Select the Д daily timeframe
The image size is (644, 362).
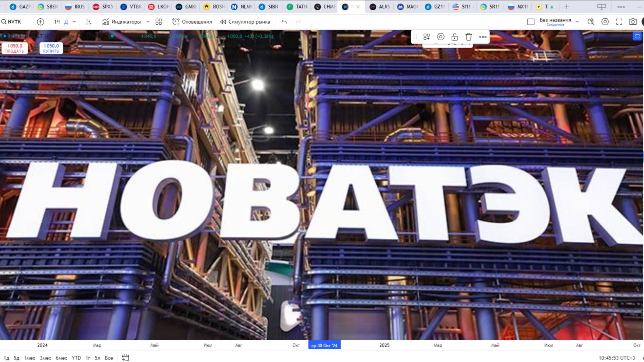pyautogui.click(x=66, y=22)
